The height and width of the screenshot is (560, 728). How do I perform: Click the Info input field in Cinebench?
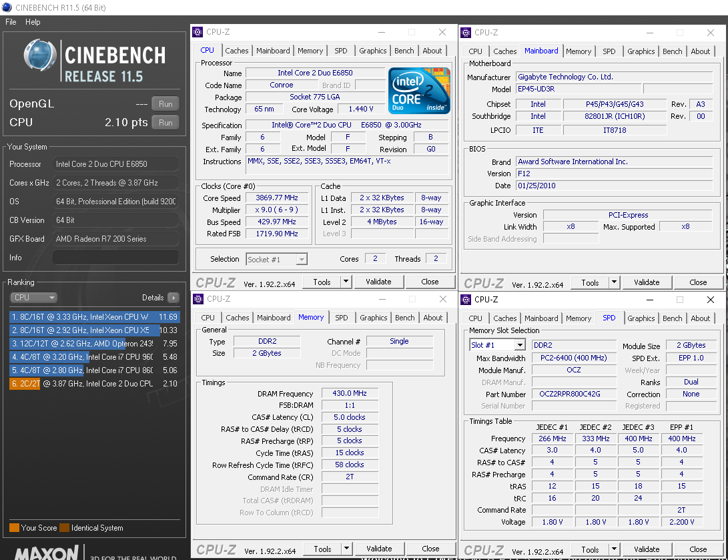click(x=115, y=258)
